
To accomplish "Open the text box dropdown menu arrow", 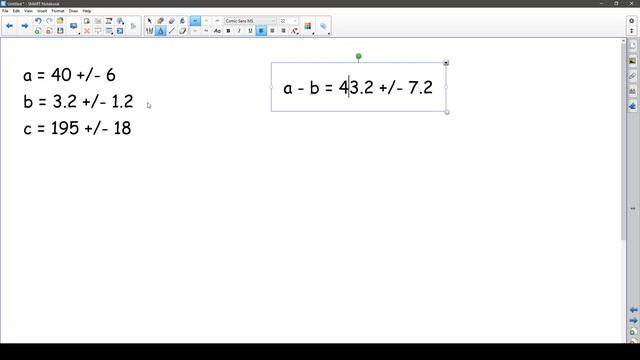I will pos(446,63).
